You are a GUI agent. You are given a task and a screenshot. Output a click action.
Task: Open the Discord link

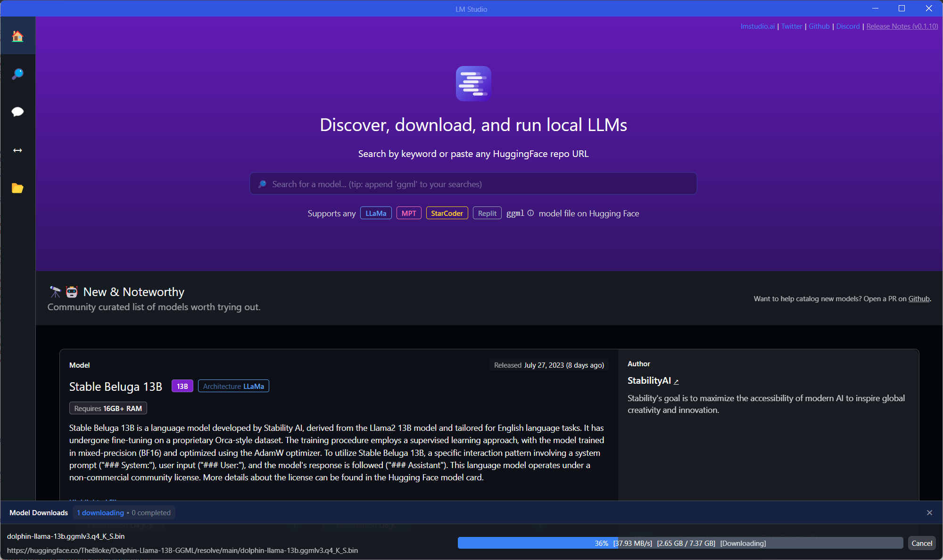[x=848, y=26]
